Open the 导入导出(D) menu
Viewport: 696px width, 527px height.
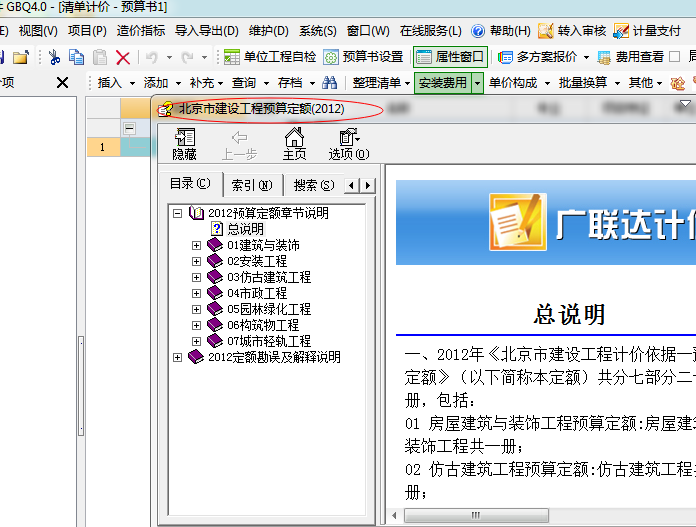point(207,31)
